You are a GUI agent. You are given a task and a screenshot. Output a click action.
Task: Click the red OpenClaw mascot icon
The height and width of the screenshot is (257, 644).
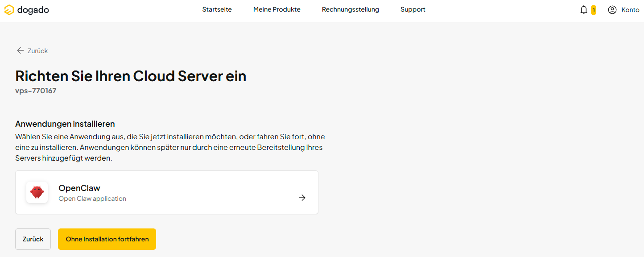point(37,192)
